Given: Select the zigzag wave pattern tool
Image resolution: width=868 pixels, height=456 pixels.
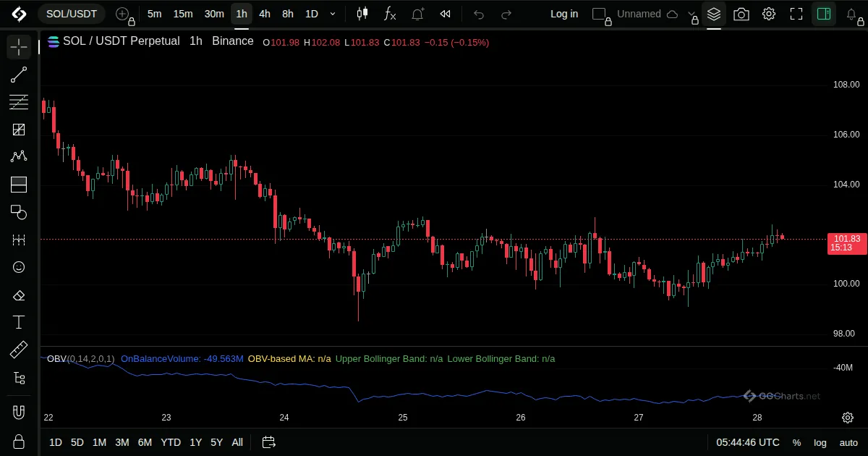Looking at the screenshot, I should [x=19, y=157].
